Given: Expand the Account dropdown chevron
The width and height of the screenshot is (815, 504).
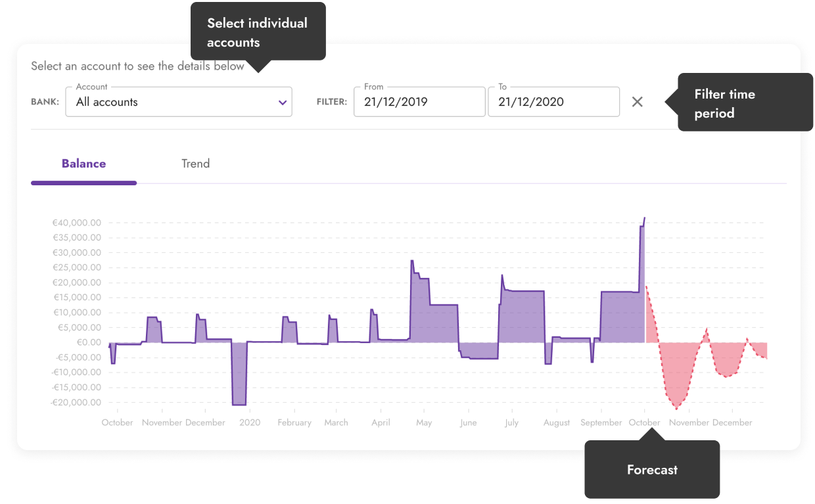Looking at the screenshot, I should [x=283, y=103].
